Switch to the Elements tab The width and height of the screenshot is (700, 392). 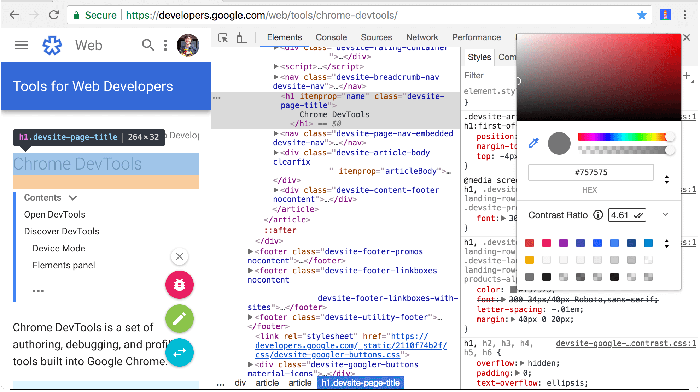284,38
